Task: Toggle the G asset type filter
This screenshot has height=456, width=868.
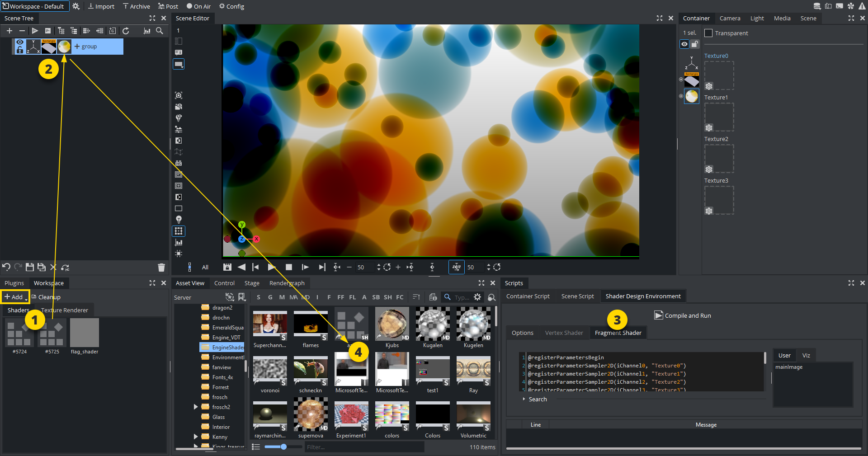Action: click(x=270, y=297)
